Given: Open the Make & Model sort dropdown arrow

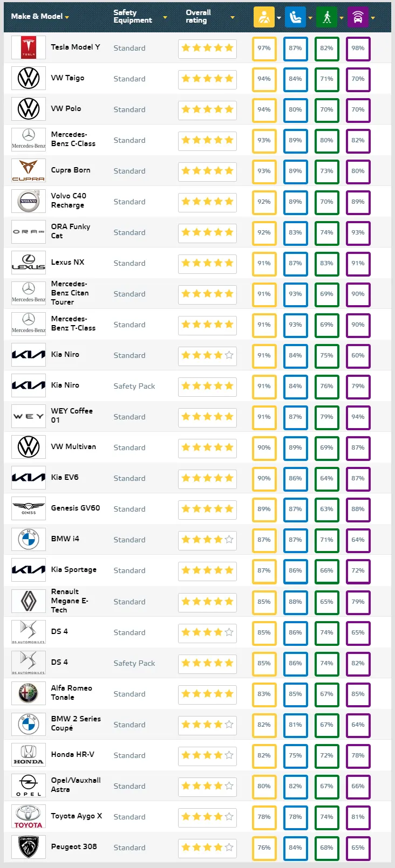Looking at the screenshot, I should (67, 17).
